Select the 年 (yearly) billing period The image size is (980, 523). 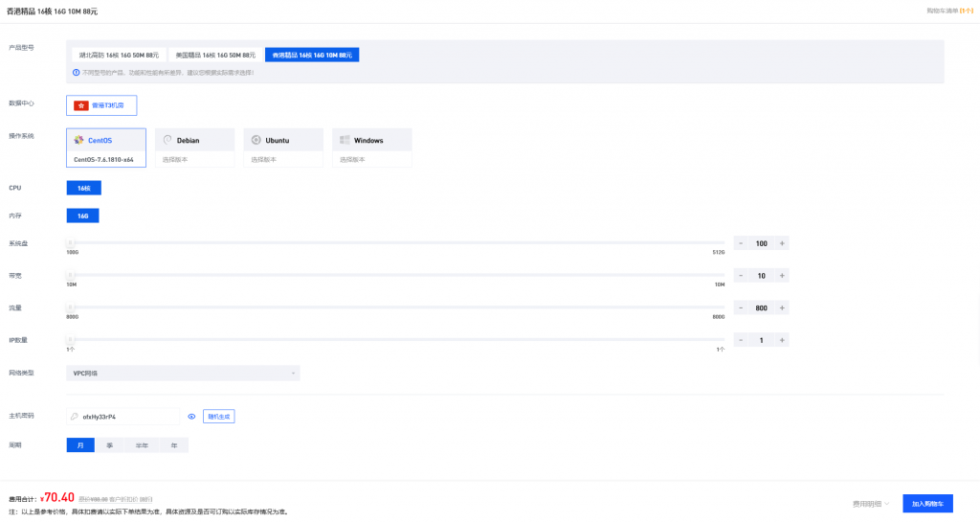tap(173, 444)
